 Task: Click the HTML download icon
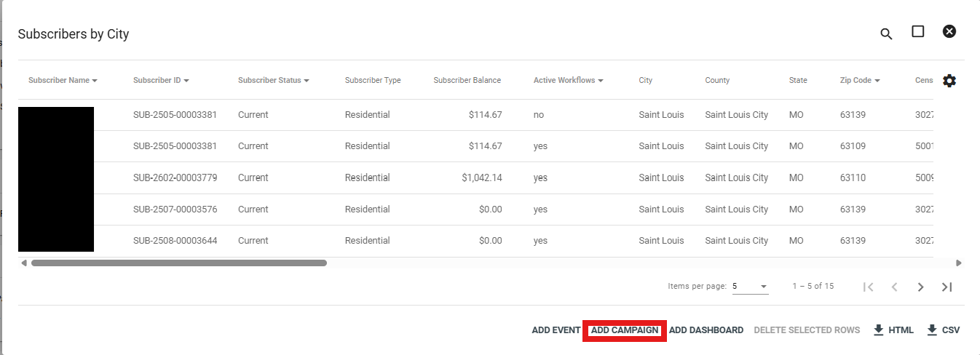click(x=879, y=330)
